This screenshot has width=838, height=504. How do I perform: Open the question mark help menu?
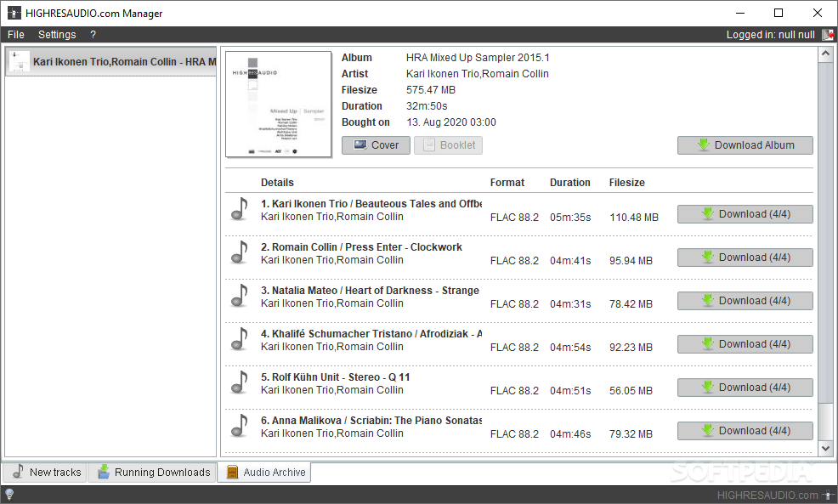(93, 35)
